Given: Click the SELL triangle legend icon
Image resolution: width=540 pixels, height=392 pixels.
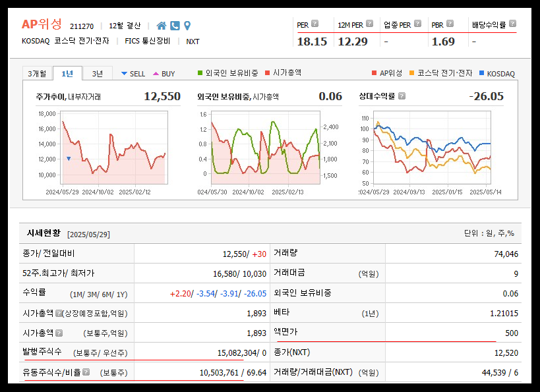Looking at the screenshot, I should click(125, 74).
